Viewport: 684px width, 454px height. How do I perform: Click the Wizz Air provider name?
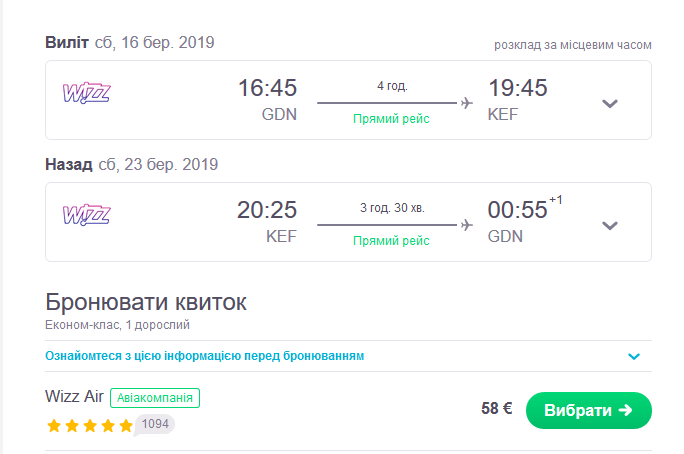(x=75, y=396)
